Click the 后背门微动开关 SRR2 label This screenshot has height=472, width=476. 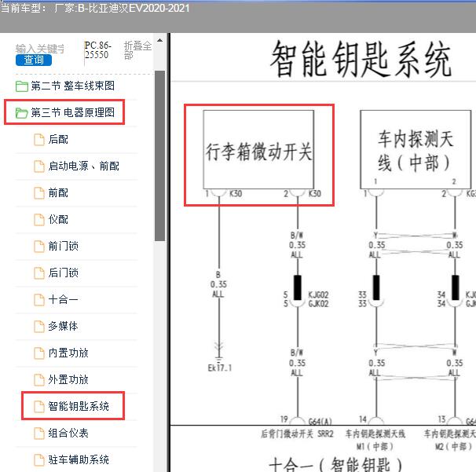(297, 434)
